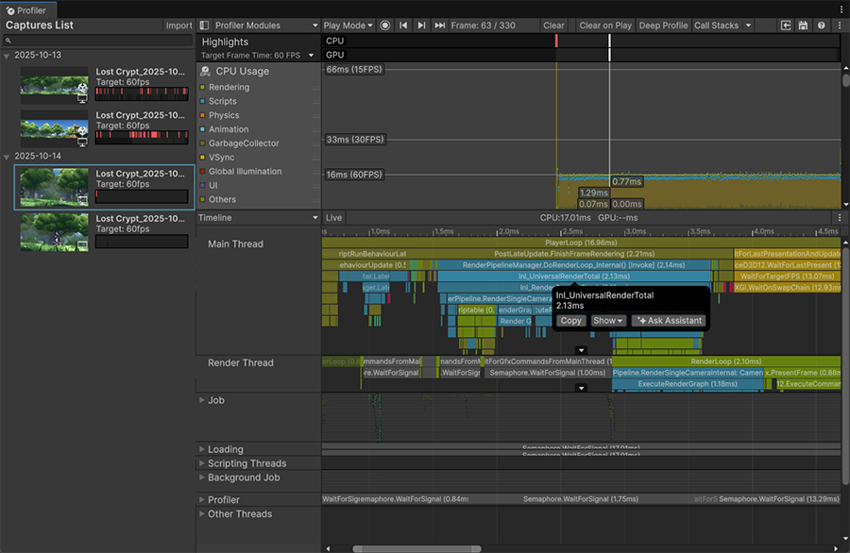850x553 pixels.
Task: Open the profiler toolbar kebab menu
Action: pyautogui.click(x=840, y=25)
